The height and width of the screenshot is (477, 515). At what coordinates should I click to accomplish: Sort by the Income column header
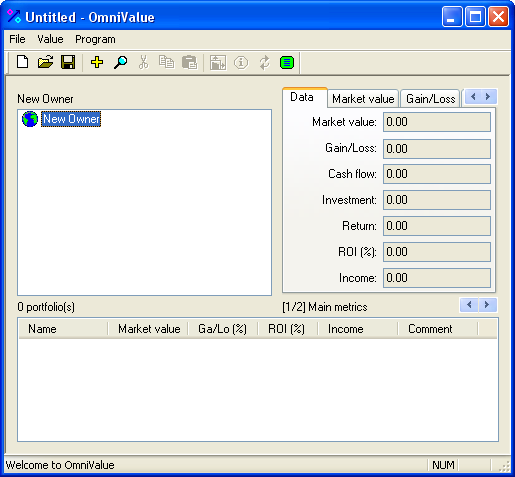pyautogui.click(x=358, y=329)
